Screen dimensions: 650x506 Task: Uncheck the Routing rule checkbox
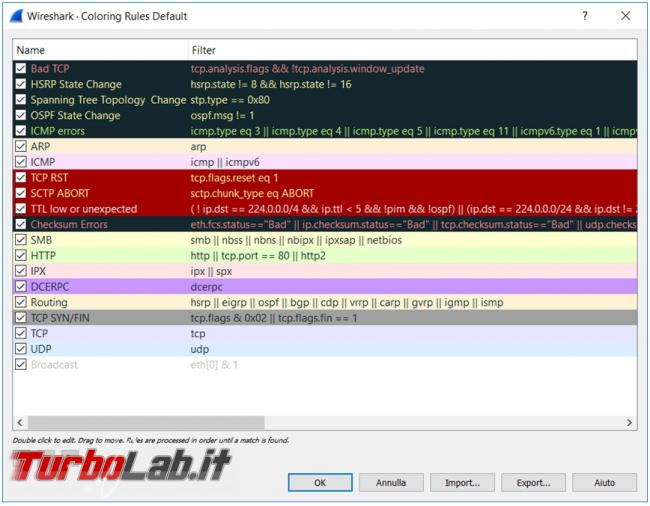[x=21, y=302]
